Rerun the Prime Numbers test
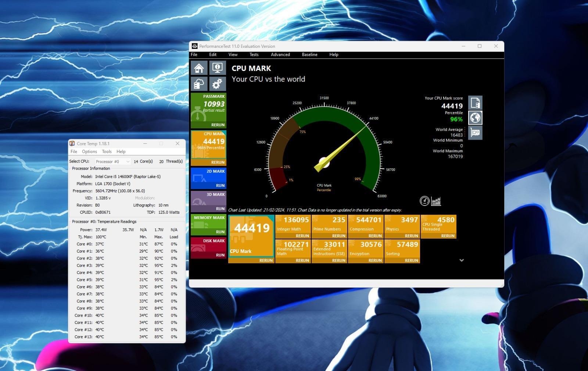This screenshot has height=371, width=588. 338,236
